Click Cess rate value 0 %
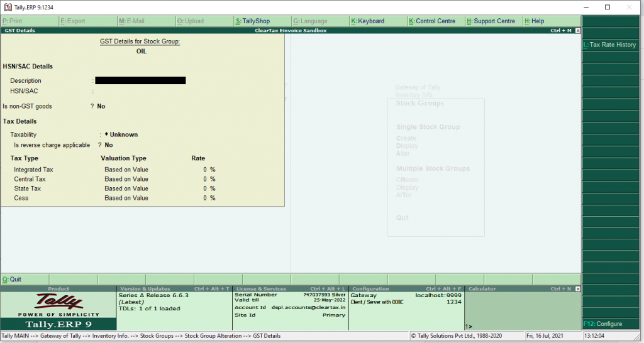This screenshot has height=343, width=644. (x=209, y=198)
